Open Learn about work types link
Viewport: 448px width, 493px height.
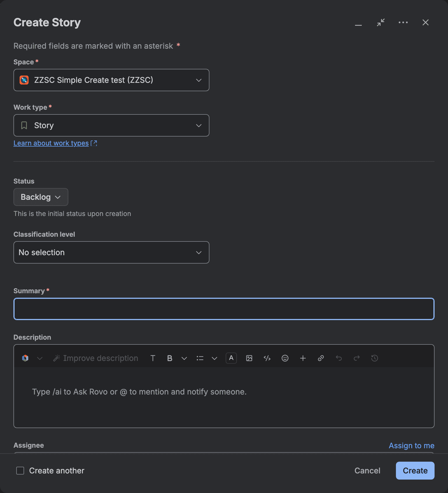(x=55, y=143)
